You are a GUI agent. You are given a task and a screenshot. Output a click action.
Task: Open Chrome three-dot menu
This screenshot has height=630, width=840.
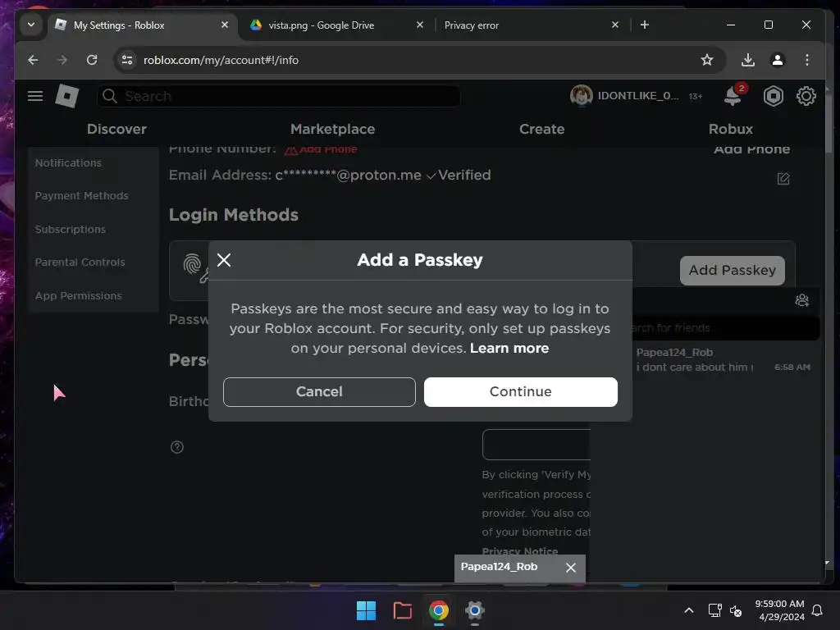coord(807,60)
